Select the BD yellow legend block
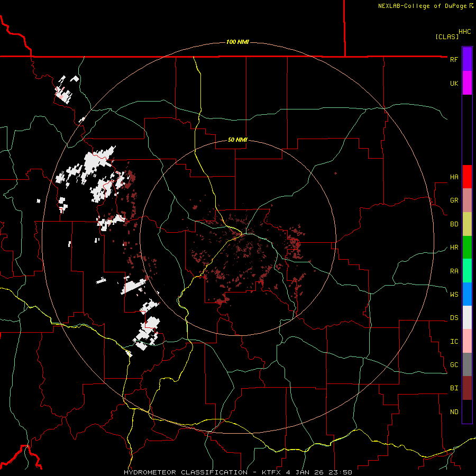 pyautogui.click(x=467, y=224)
